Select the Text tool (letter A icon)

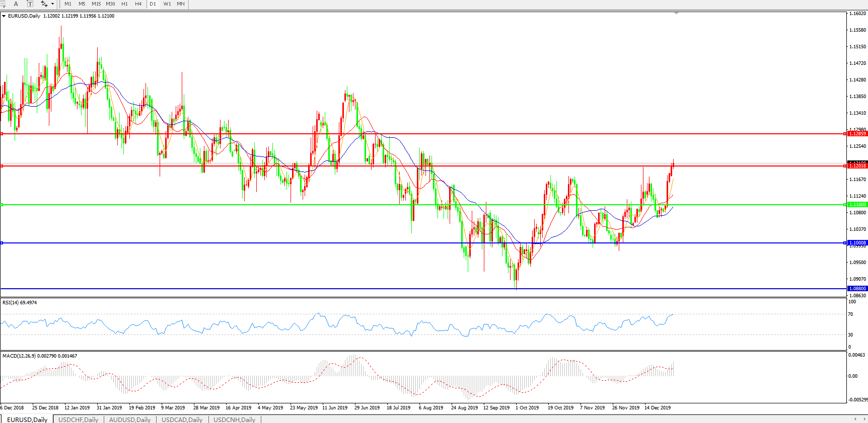point(16,4)
